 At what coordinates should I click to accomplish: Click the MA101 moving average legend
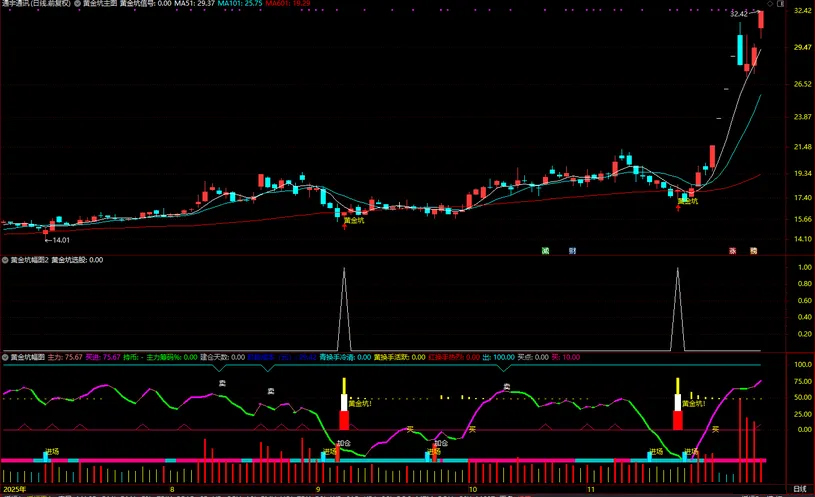[x=240, y=4]
